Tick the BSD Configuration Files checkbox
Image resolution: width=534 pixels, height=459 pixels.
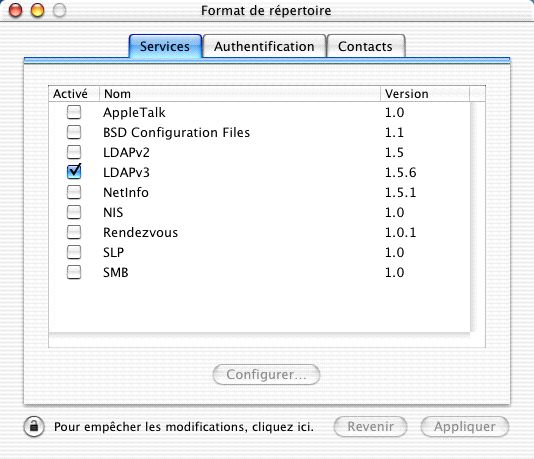[74, 132]
